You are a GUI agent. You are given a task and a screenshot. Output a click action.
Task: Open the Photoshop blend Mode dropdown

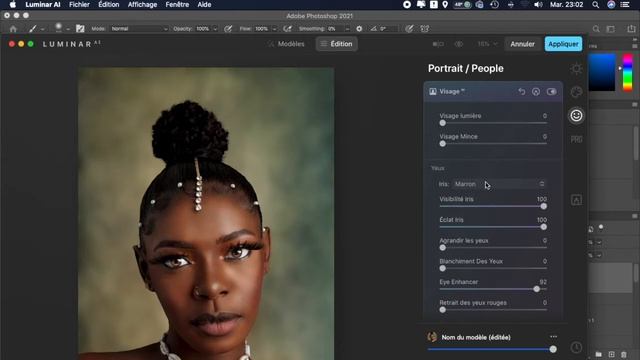click(x=139, y=29)
